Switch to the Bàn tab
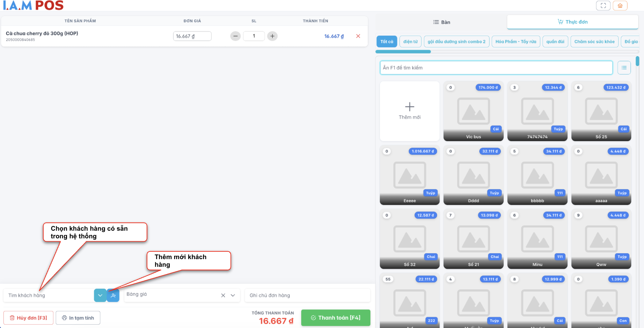644x328 pixels. [441, 22]
